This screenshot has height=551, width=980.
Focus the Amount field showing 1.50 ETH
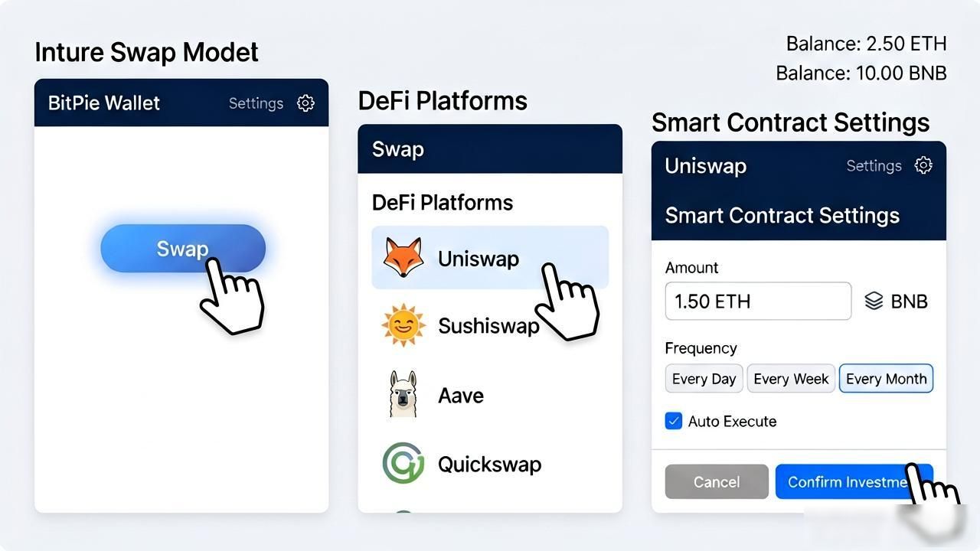(x=758, y=301)
